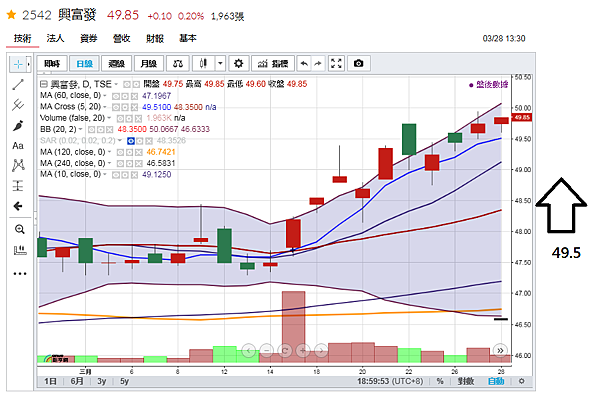Screen dimensions: 600x400
Task: Open dropdown arrow for MA (60, close, 0)
Action: coord(105,96)
